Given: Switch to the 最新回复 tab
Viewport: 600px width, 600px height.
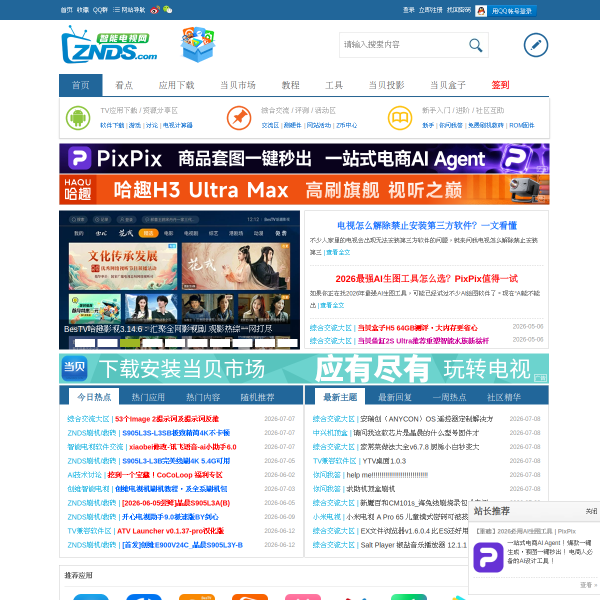Looking at the screenshot, I should [x=395, y=397].
